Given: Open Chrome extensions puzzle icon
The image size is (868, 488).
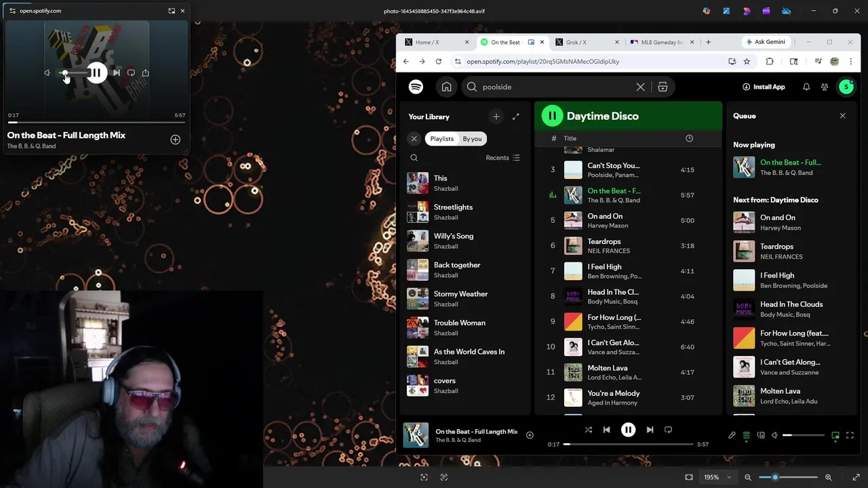Looking at the screenshot, I should (x=770, y=62).
